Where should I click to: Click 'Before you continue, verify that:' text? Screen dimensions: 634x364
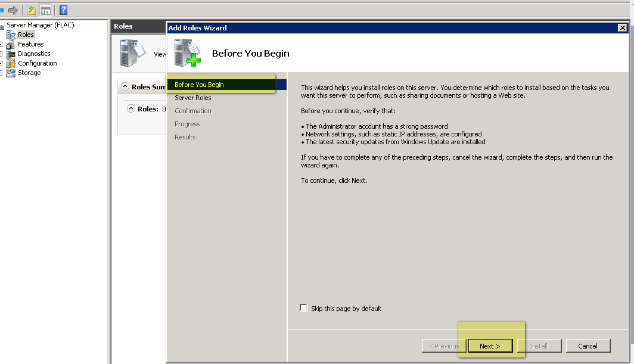pos(348,111)
